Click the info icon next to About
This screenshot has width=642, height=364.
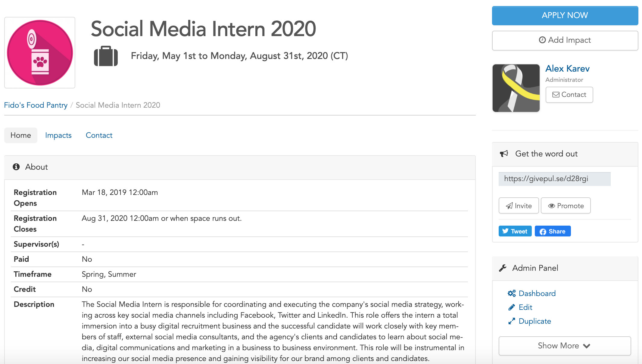[x=16, y=167]
